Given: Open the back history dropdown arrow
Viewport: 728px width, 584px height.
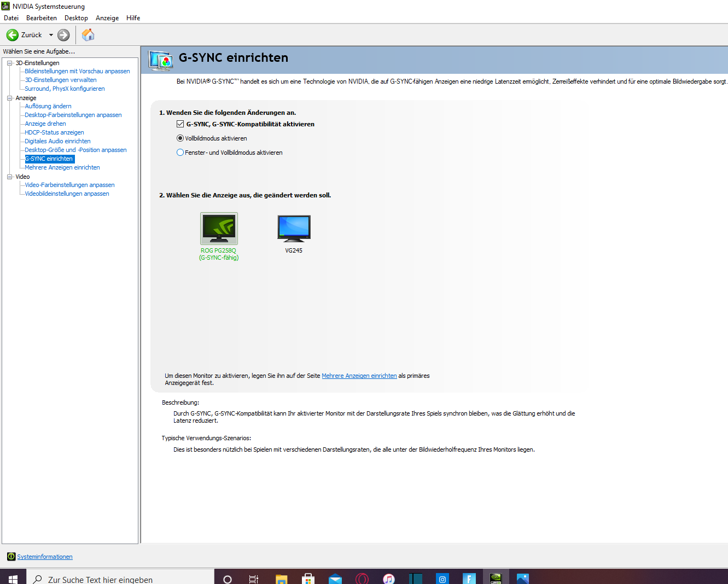Looking at the screenshot, I should point(51,35).
